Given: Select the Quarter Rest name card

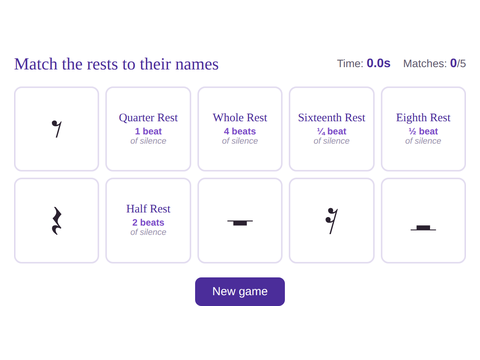Looking at the screenshot, I should click(x=148, y=129).
